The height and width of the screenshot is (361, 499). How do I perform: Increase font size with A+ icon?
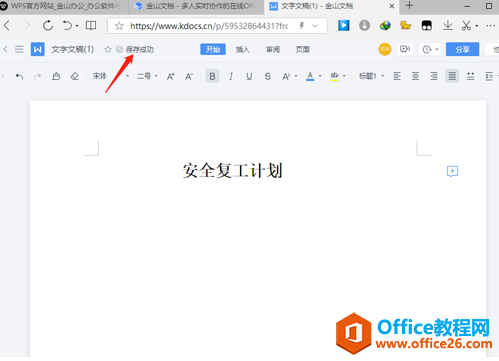pos(171,76)
